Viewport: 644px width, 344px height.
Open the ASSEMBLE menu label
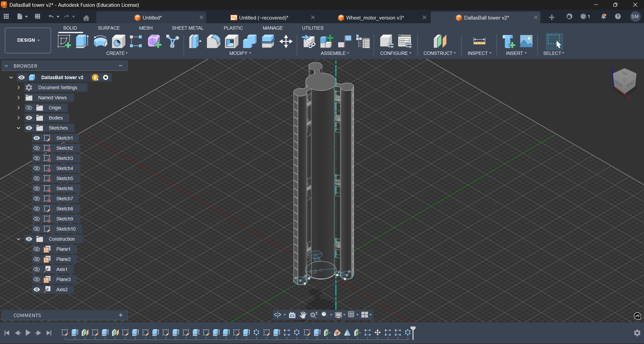pos(335,53)
